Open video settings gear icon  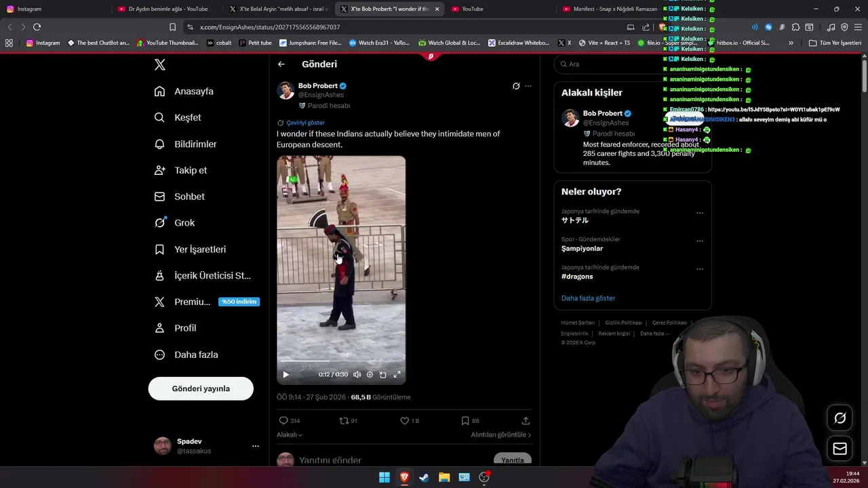(370, 375)
